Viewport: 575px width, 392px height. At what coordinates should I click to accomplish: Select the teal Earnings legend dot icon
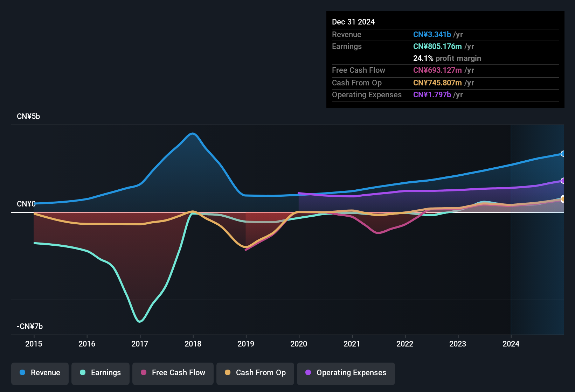[x=82, y=373]
